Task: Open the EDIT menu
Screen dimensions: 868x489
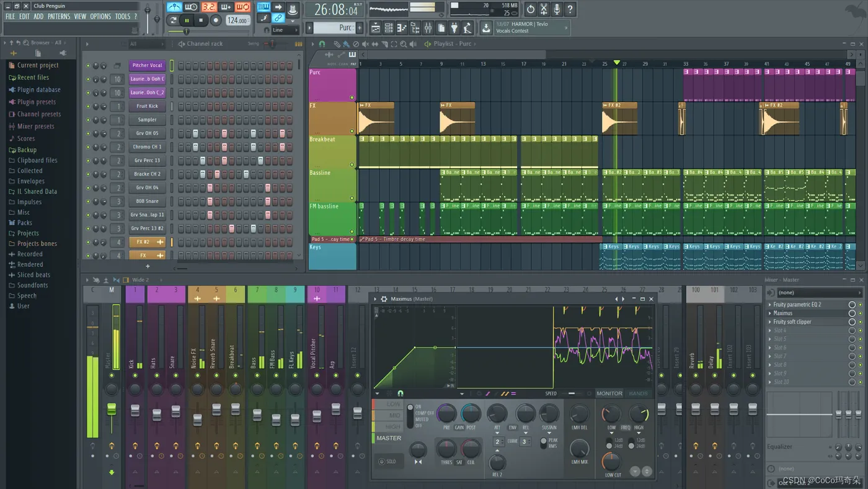Action: (x=24, y=17)
